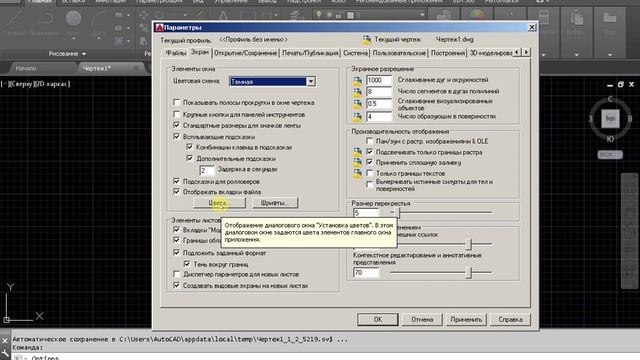Click the ViewCube top face in the drawing area
The width and height of the screenshot is (640, 360).
coord(610,119)
